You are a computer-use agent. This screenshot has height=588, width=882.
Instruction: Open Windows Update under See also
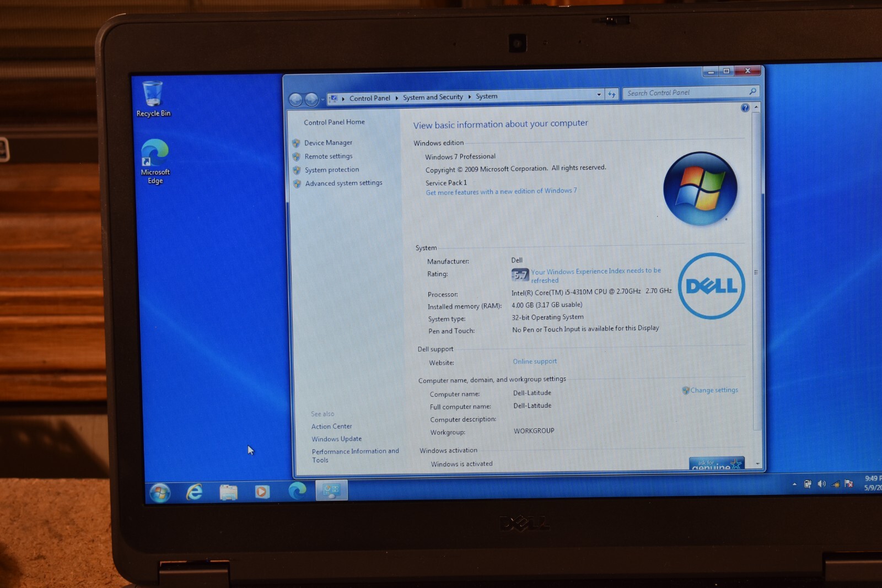point(336,439)
